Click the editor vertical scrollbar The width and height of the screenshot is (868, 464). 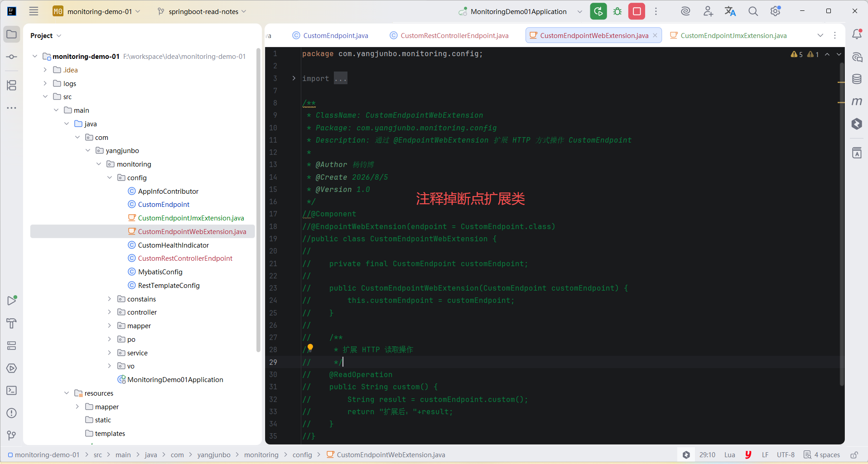click(842, 224)
